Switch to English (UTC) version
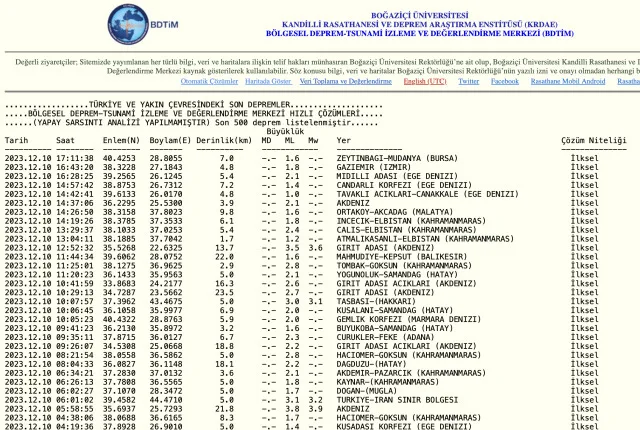 (x=425, y=81)
